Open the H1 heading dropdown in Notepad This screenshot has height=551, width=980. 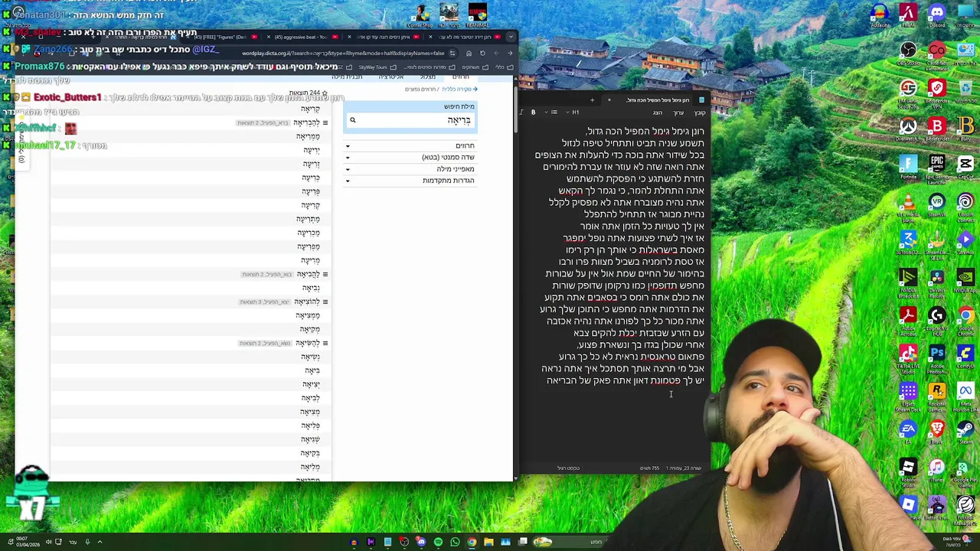573,112
